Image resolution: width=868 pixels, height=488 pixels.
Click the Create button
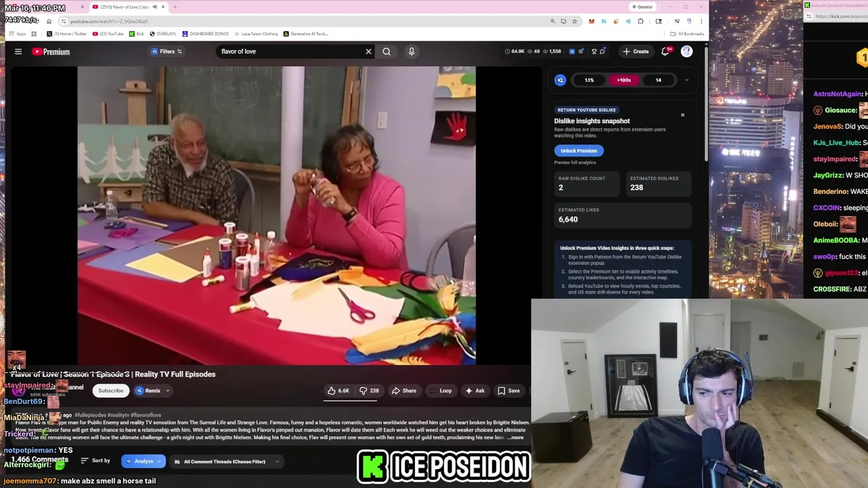coord(636,52)
